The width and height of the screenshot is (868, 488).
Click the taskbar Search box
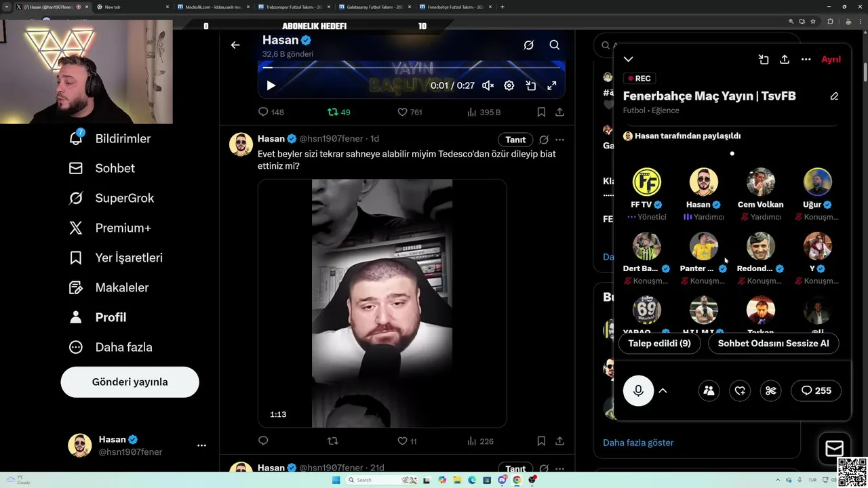(382, 480)
